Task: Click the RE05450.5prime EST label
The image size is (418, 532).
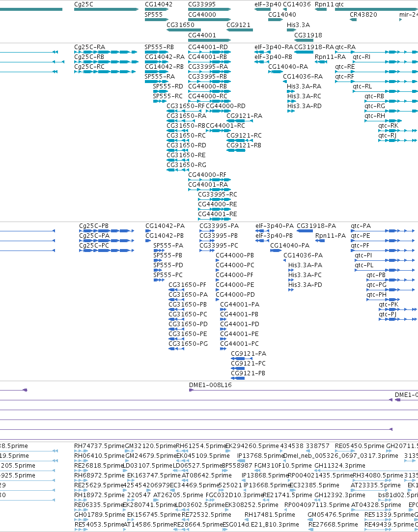Action: pyautogui.click(x=360, y=446)
